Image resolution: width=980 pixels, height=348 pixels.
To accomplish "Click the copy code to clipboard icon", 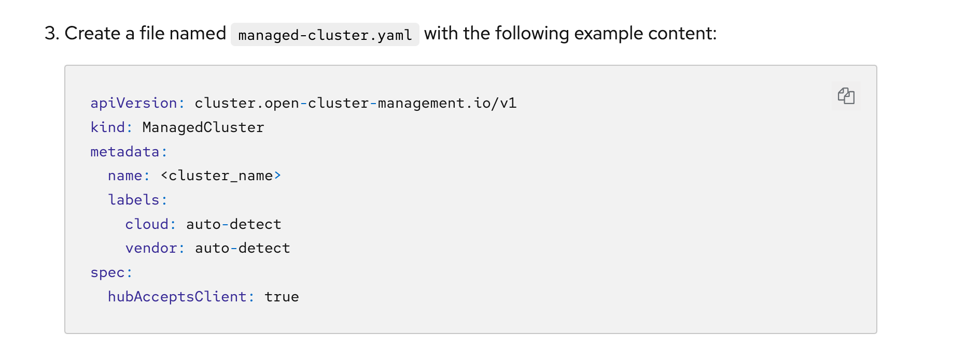I will pyautogui.click(x=846, y=96).
